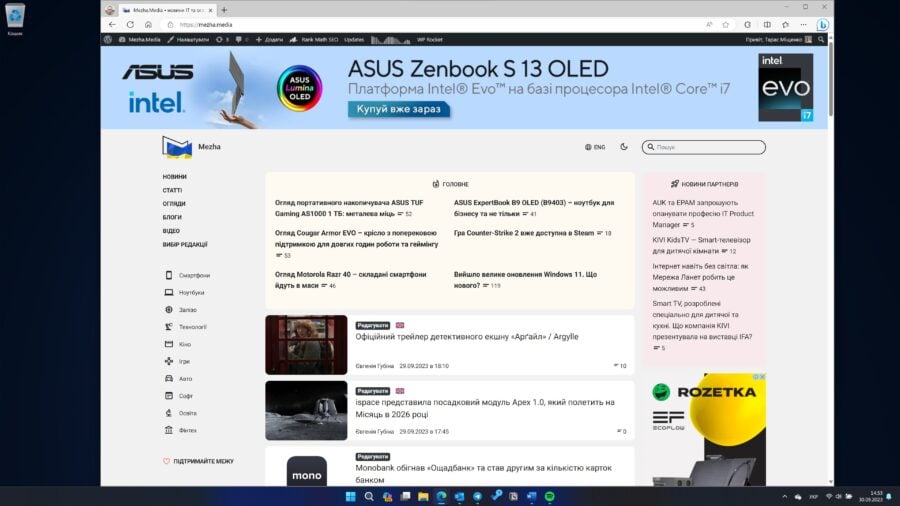Click Редагувати on the Argylle article

(373, 325)
